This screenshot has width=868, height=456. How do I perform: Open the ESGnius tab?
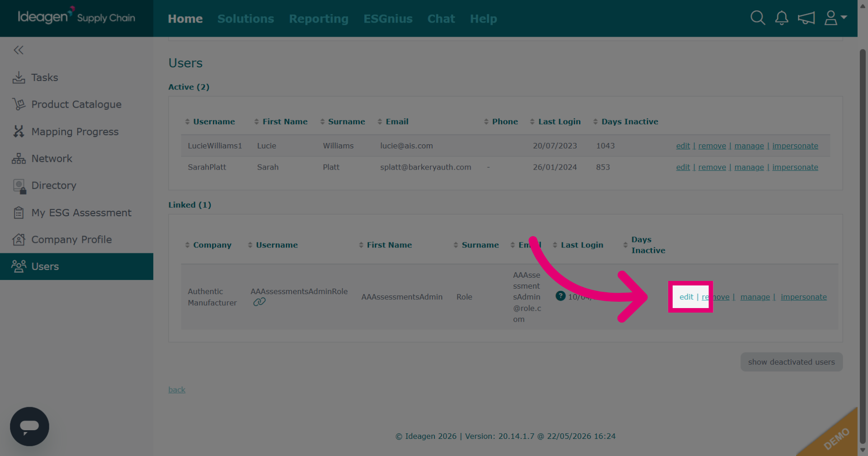pyautogui.click(x=388, y=19)
